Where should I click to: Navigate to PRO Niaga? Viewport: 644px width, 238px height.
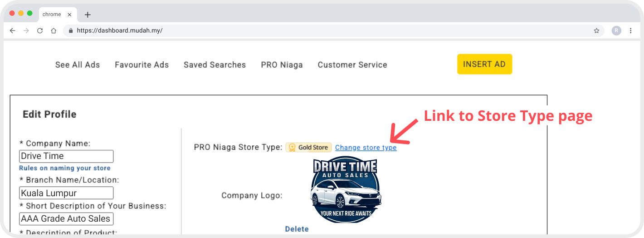click(282, 65)
